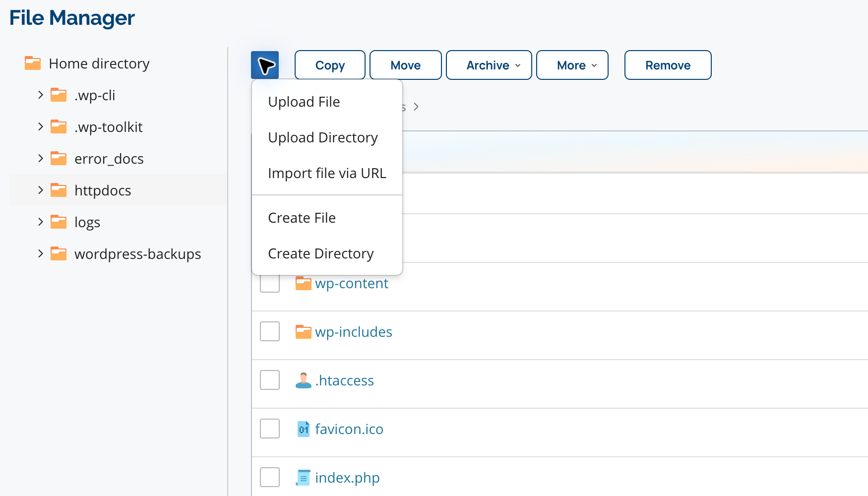This screenshot has width=868, height=496.
Task: Expand the .wp-cli tree node
Action: click(41, 95)
